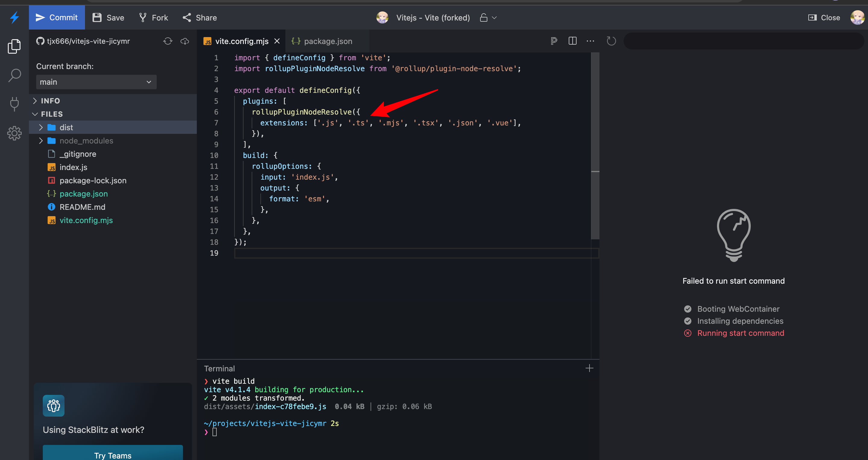The height and width of the screenshot is (460, 868).
Task: Click 'Failed to run start command' message
Action: [x=734, y=281]
